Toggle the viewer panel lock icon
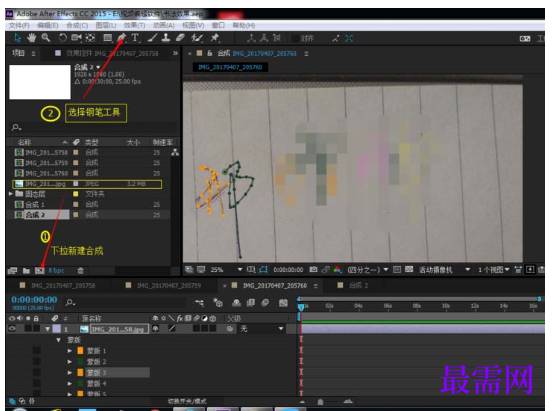Viewport: 552px width, 411px height. (x=209, y=53)
